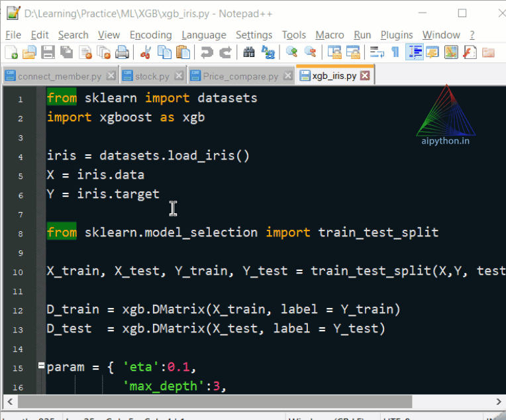Open the Window menu
The height and width of the screenshot is (420, 506).
(441, 35)
